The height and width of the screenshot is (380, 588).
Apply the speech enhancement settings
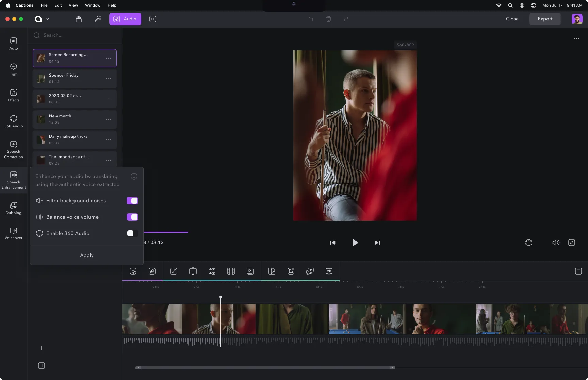point(86,255)
